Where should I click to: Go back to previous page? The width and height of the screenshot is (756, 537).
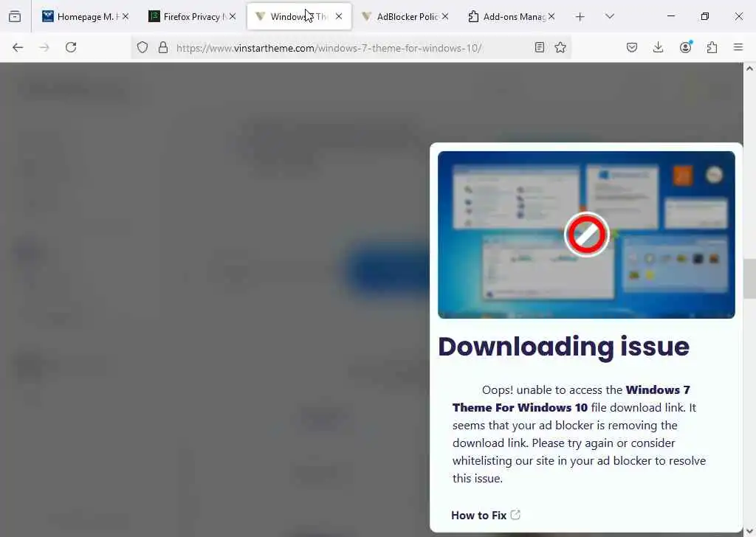[x=18, y=47]
